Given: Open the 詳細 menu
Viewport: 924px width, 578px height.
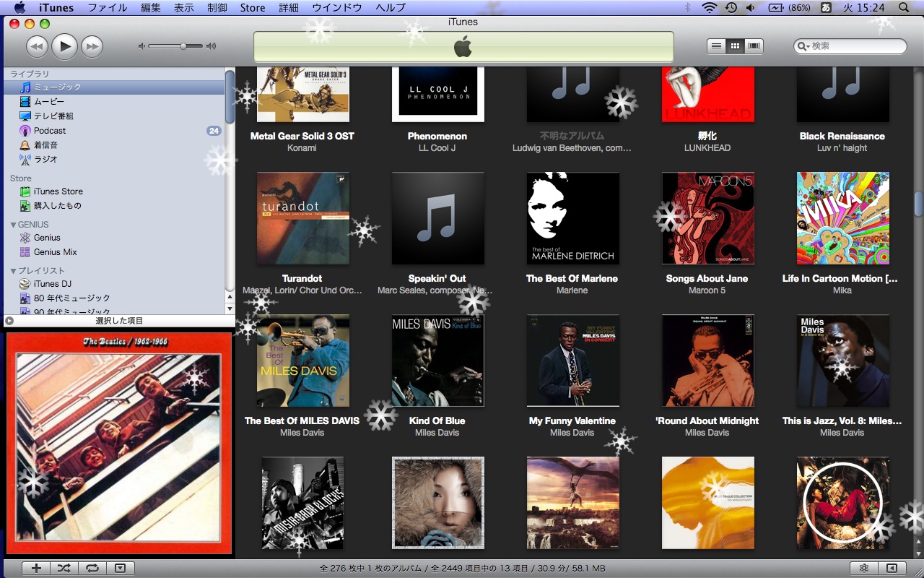Looking at the screenshot, I should coord(289,8).
